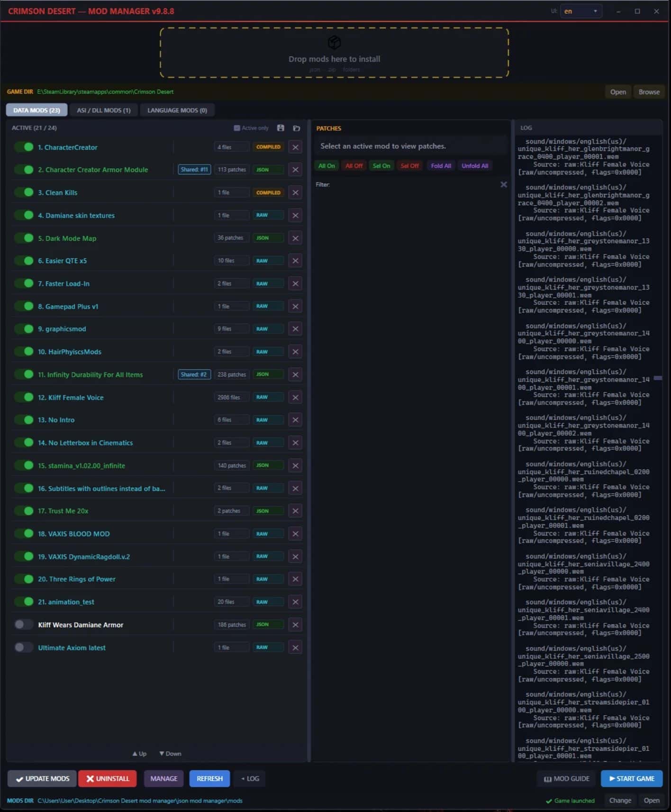The width and height of the screenshot is (671, 812).
Task: Check the Active only checkbox
Action: click(237, 128)
